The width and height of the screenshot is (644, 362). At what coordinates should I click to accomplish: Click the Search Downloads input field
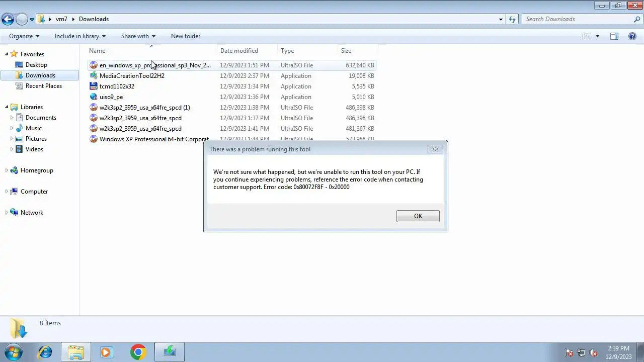[578, 19]
